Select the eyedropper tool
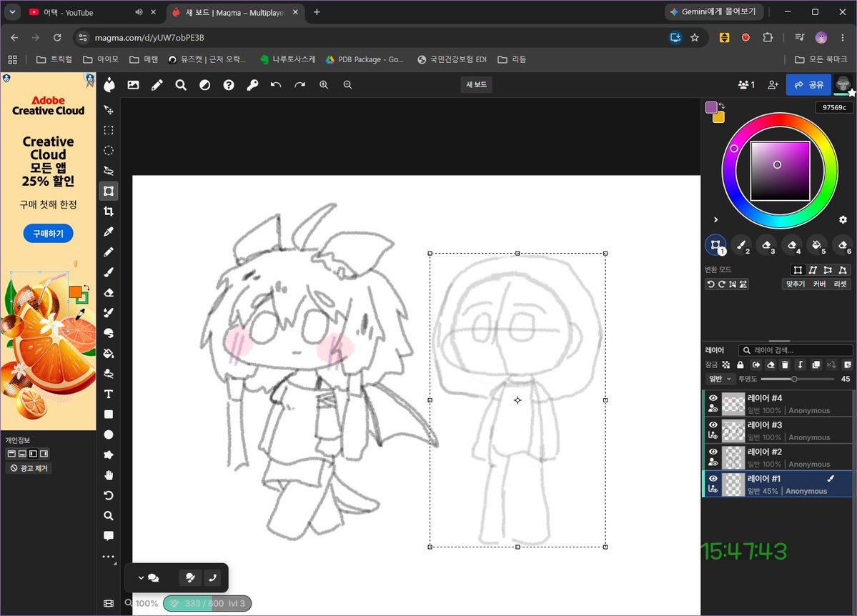This screenshot has width=857, height=616. click(109, 232)
